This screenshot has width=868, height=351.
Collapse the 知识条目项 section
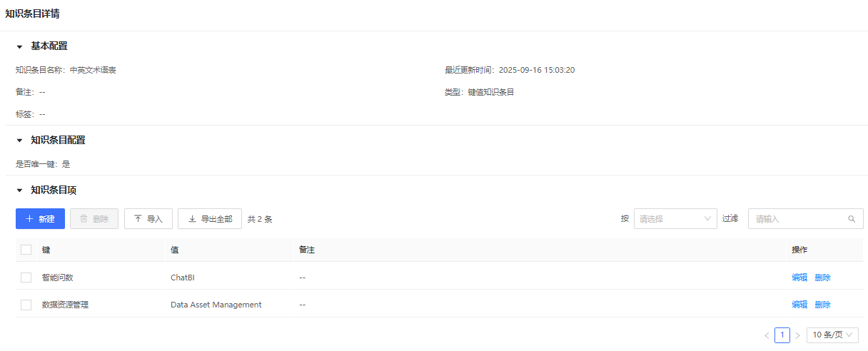point(20,190)
